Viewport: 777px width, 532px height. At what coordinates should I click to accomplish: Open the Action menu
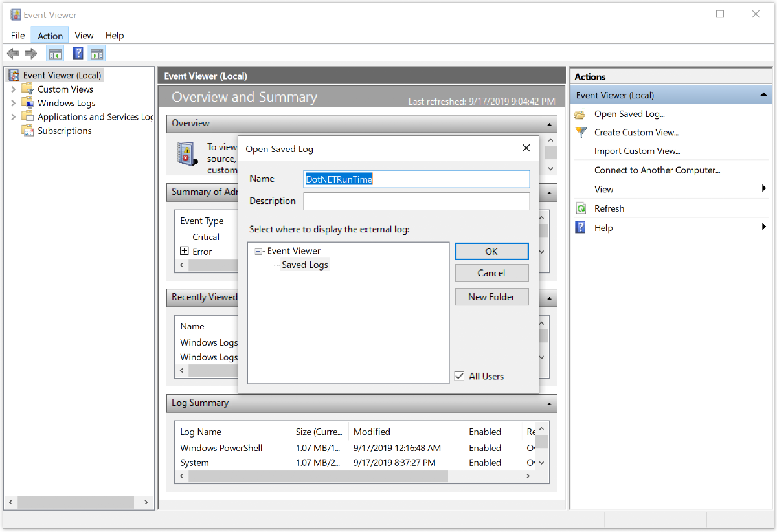pyautogui.click(x=50, y=35)
